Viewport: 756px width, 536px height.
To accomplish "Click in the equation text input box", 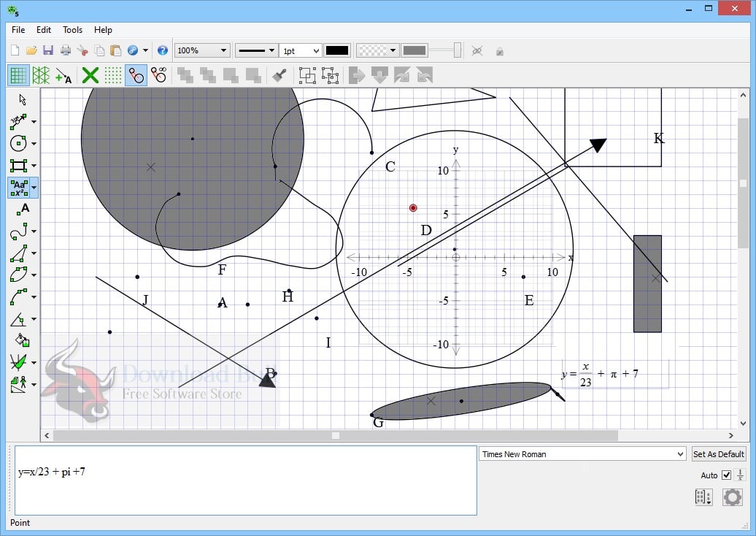I will point(245,480).
